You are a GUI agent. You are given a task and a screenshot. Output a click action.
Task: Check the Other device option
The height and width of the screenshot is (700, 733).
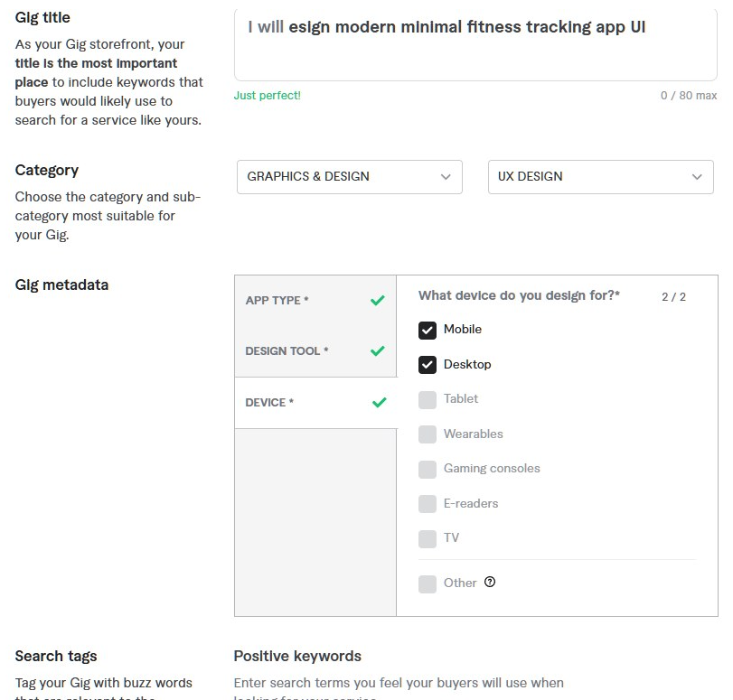[428, 584]
